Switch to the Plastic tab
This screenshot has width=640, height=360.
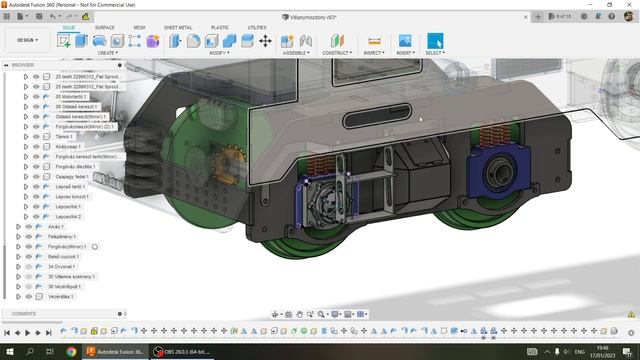pos(220,27)
